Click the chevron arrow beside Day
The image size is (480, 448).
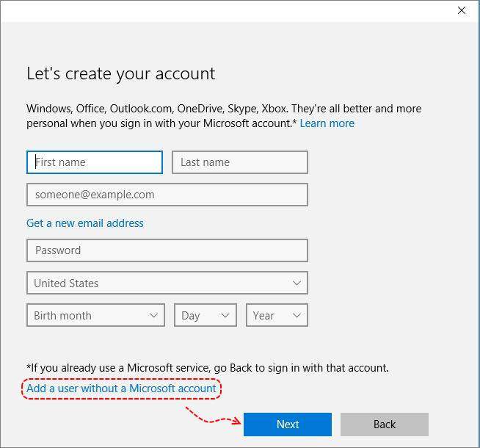[225, 316]
